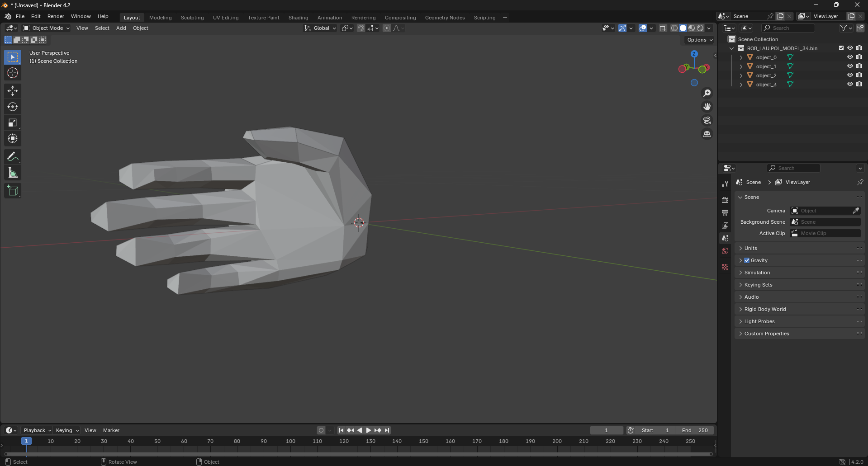868x466 pixels.
Task: Expand the Units panel
Action: click(799, 248)
